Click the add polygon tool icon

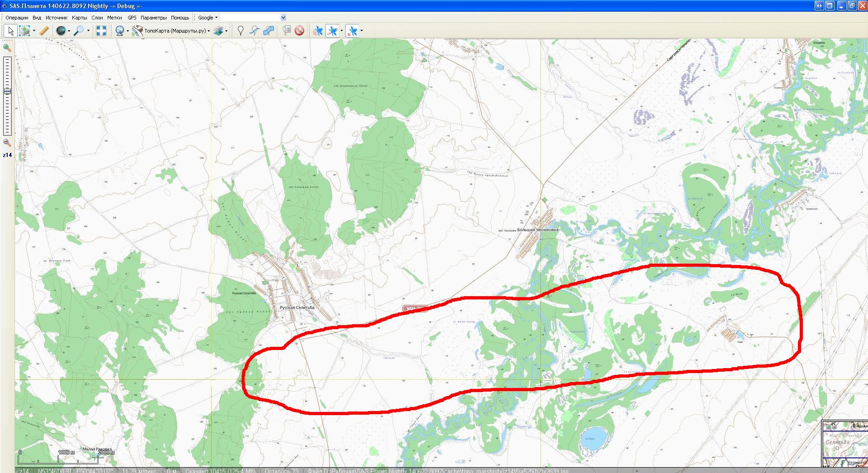pyautogui.click(x=269, y=31)
